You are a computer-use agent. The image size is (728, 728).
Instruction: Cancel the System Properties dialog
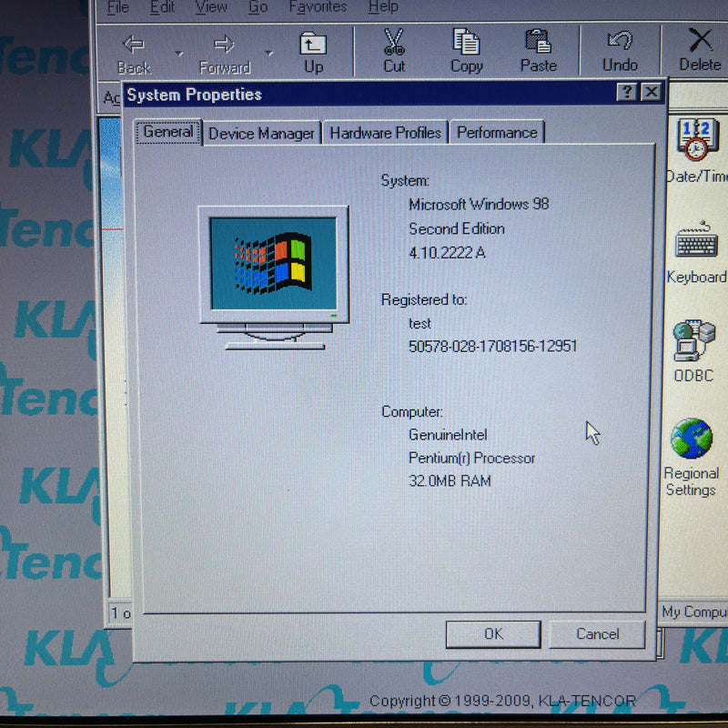[x=597, y=634]
